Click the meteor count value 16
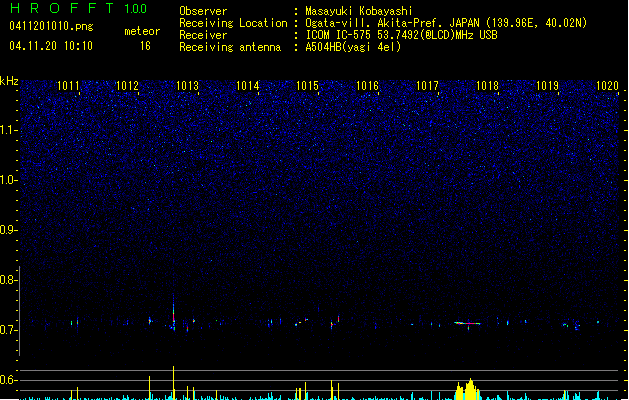The image size is (629, 400). [145, 46]
